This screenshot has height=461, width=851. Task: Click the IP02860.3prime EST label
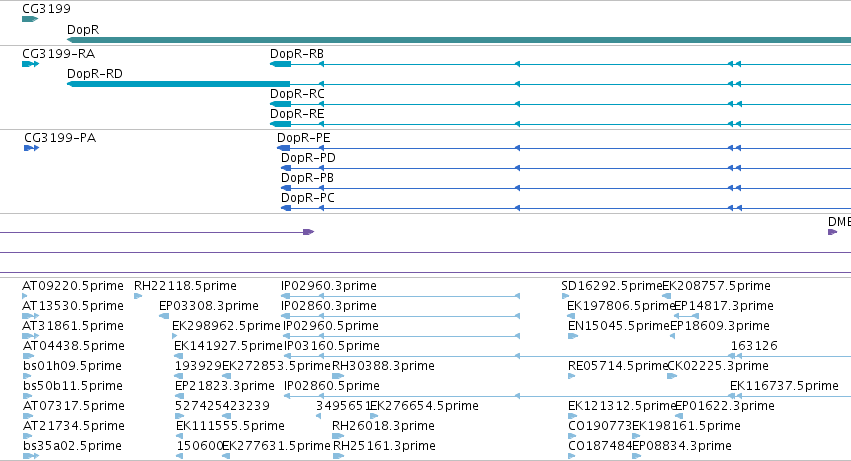328,306
